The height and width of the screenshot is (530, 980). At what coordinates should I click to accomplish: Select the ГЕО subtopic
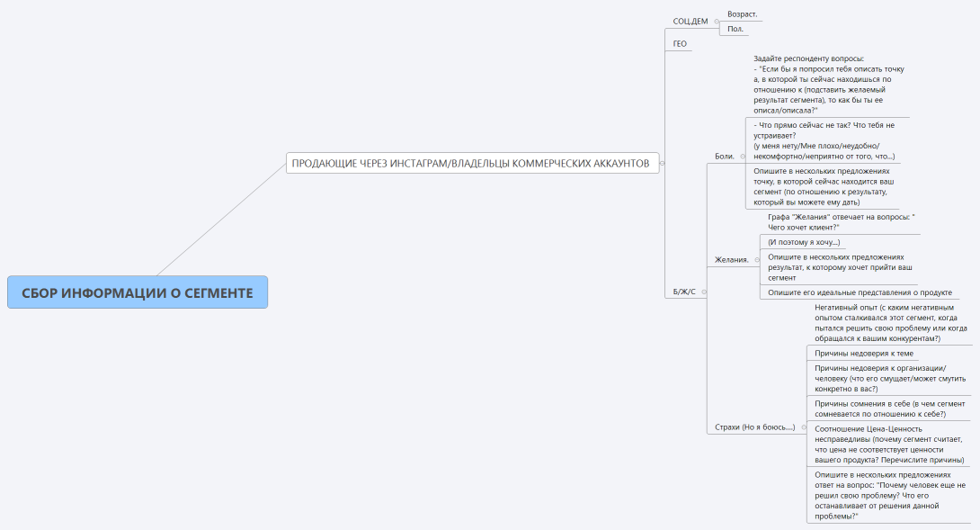tap(680, 43)
